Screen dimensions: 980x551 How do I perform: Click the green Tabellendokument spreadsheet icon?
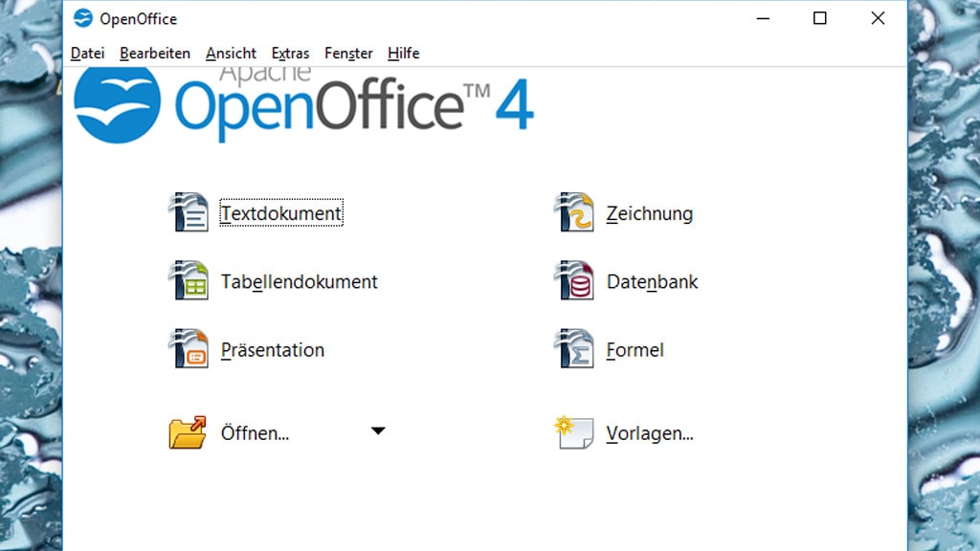(189, 281)
